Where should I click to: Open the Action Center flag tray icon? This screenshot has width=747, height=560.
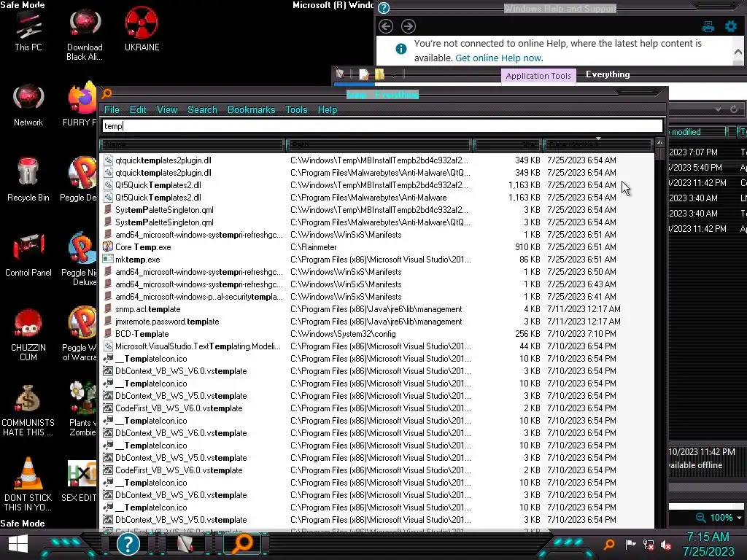tap(630, 544)
